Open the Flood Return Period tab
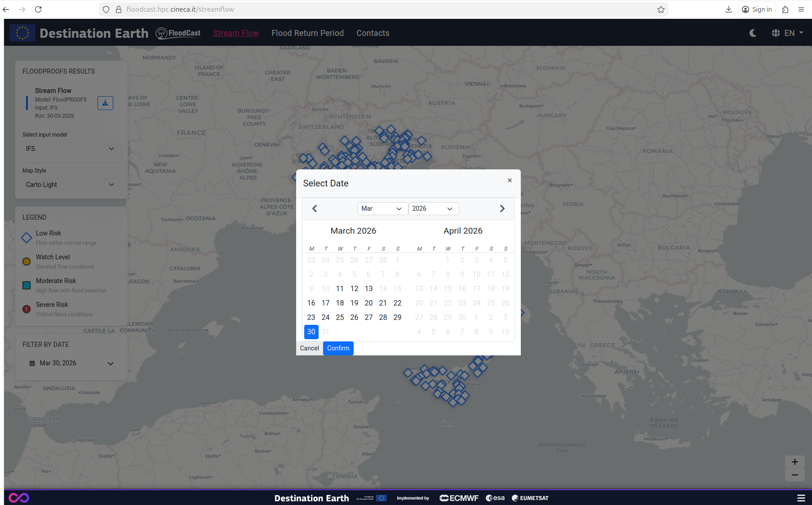 [307, 33]
